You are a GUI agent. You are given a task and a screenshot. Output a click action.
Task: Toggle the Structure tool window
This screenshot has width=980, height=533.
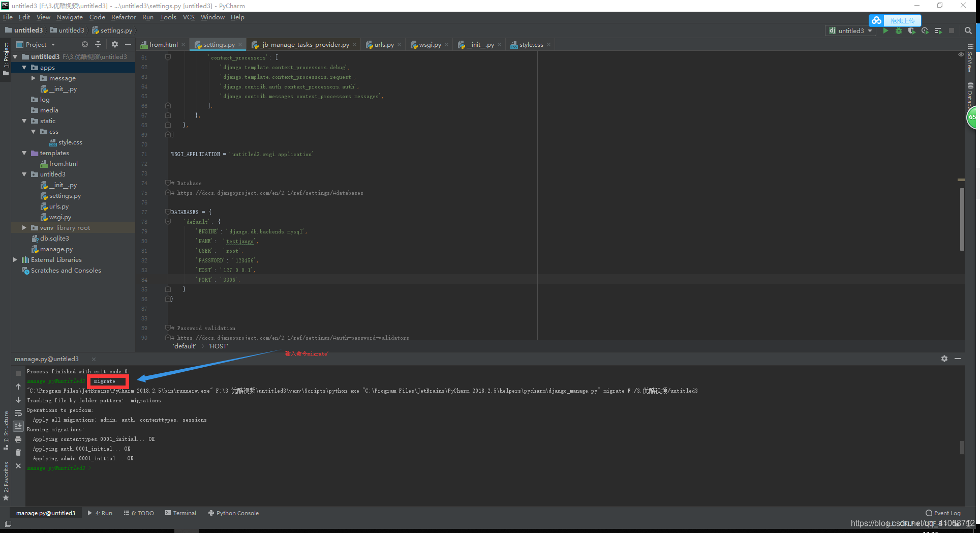[x=6, y=430]
